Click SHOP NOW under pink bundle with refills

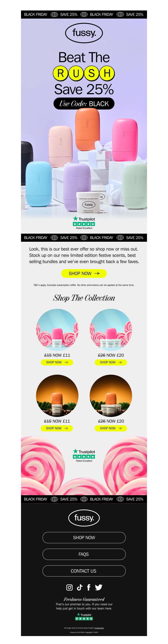pos(111,362)
